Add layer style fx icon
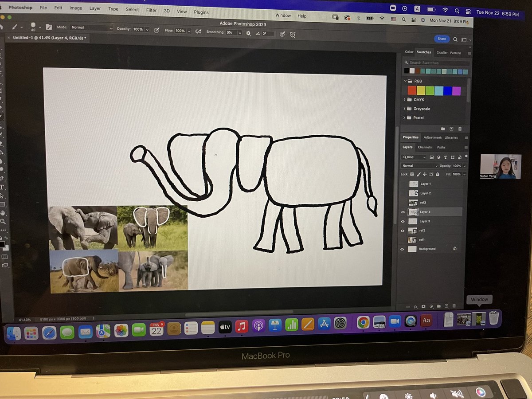Image resolution: width=532 pixels, height=399 pixels. [x=416, y=306]
